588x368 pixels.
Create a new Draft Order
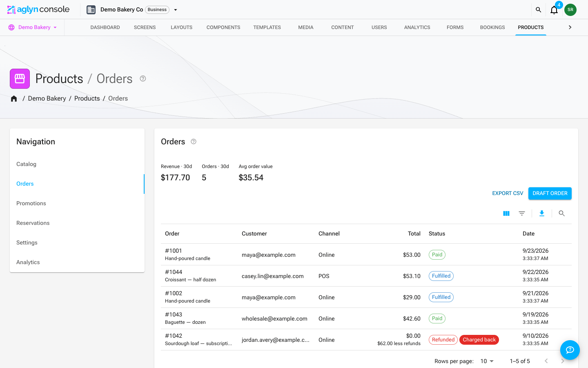(550, 193)
